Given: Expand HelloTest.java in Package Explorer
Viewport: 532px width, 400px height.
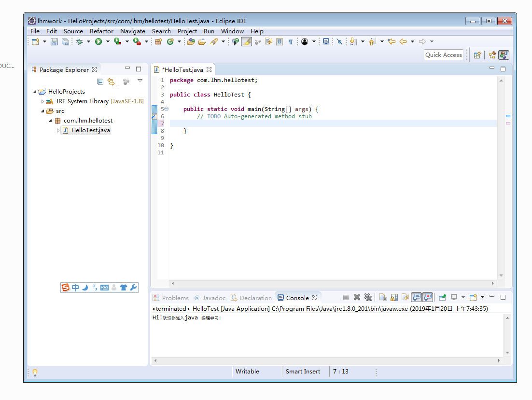Looking at the screenshot, I should (58, 130).
